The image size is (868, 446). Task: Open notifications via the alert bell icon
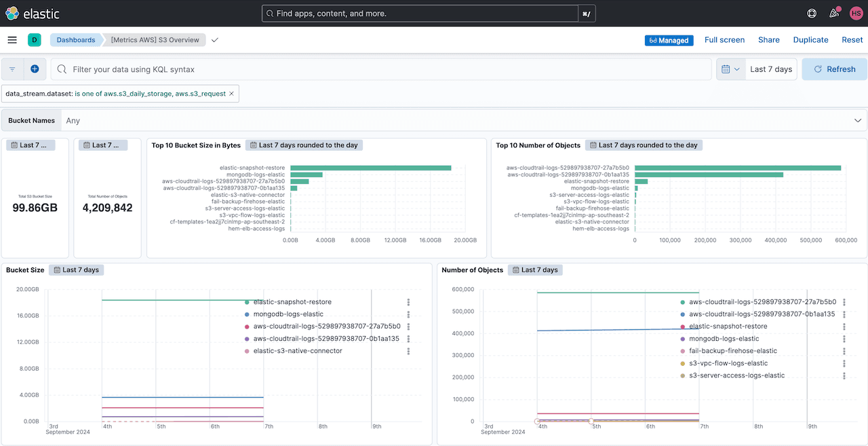(x=834, y=13)
